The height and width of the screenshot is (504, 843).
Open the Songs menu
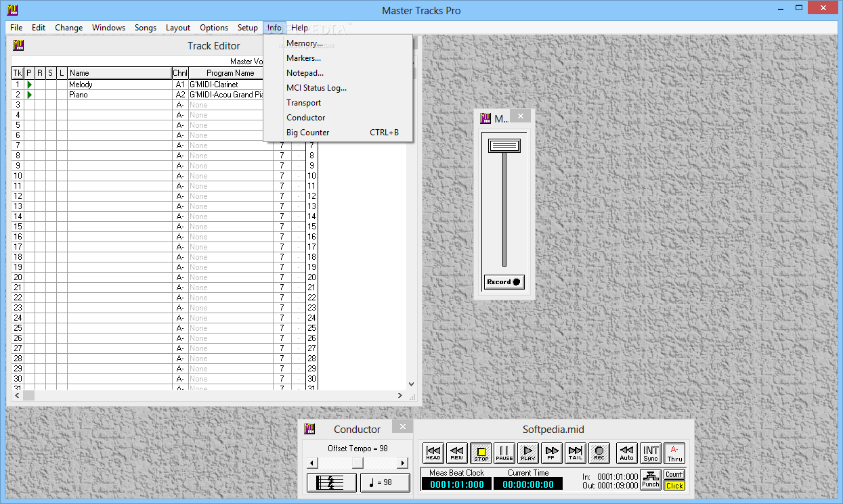146,28
